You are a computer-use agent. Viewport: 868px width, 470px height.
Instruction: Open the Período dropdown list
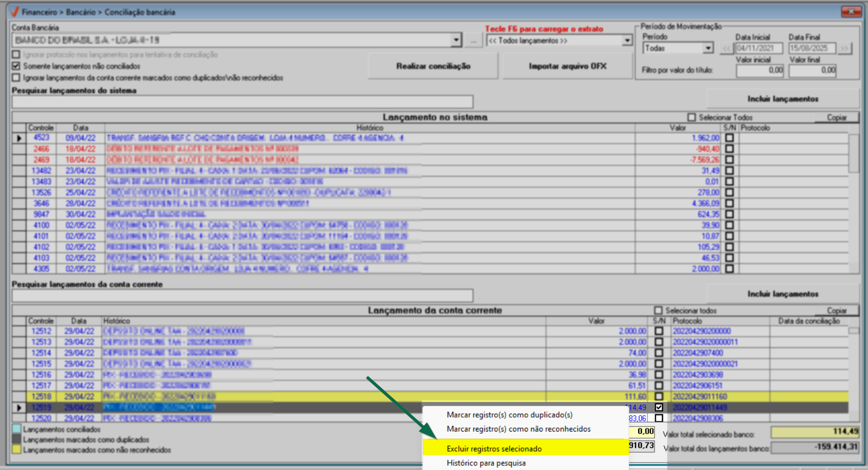tap(708, 48)
